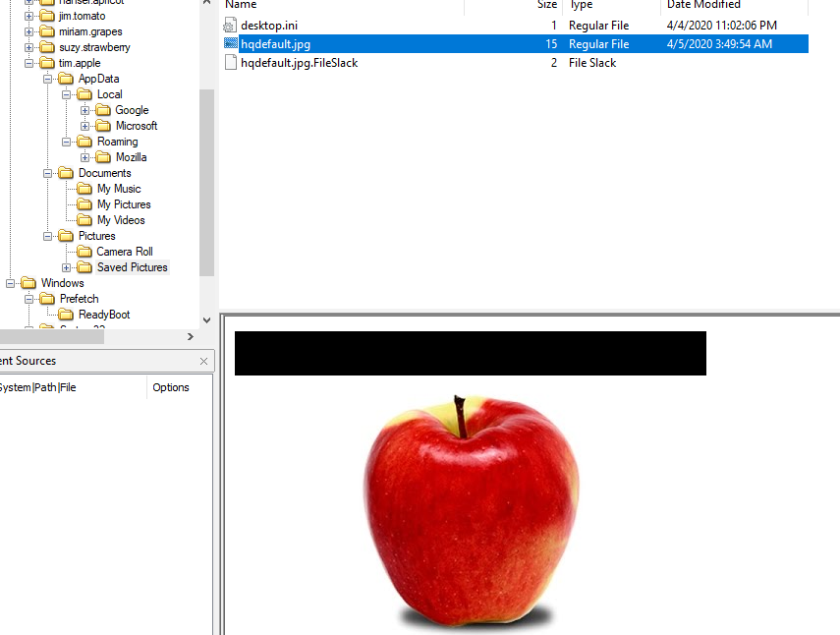Click the Options column header
This screenshot has height=635, width=840.
(171, 387)
